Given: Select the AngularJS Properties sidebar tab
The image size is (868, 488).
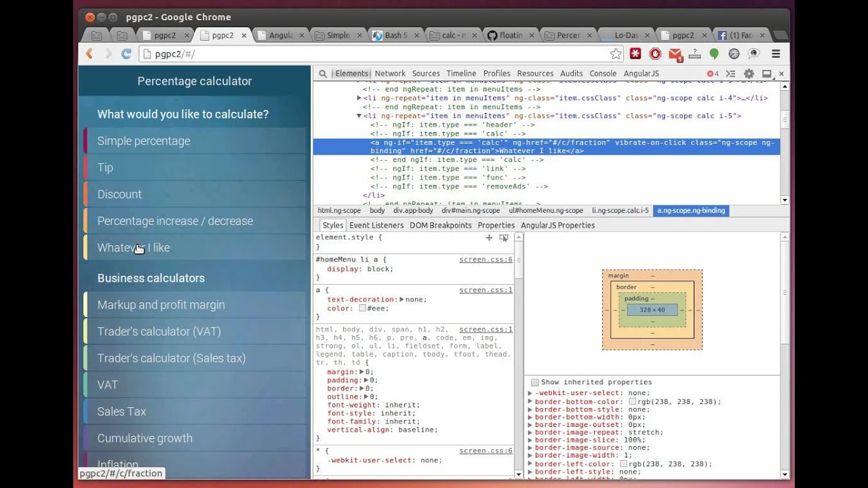Looking at the screenshot, I should click(x=557, y=225).
